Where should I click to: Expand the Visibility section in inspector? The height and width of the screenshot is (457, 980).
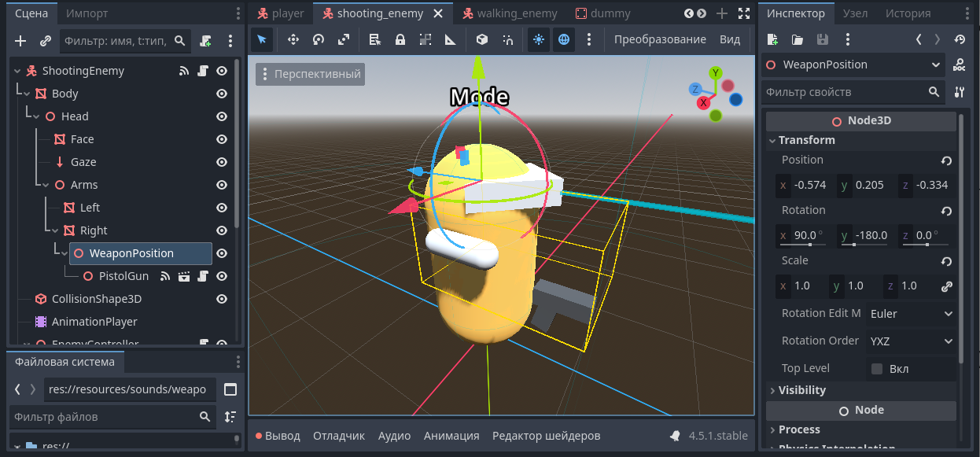click(801, 390)
